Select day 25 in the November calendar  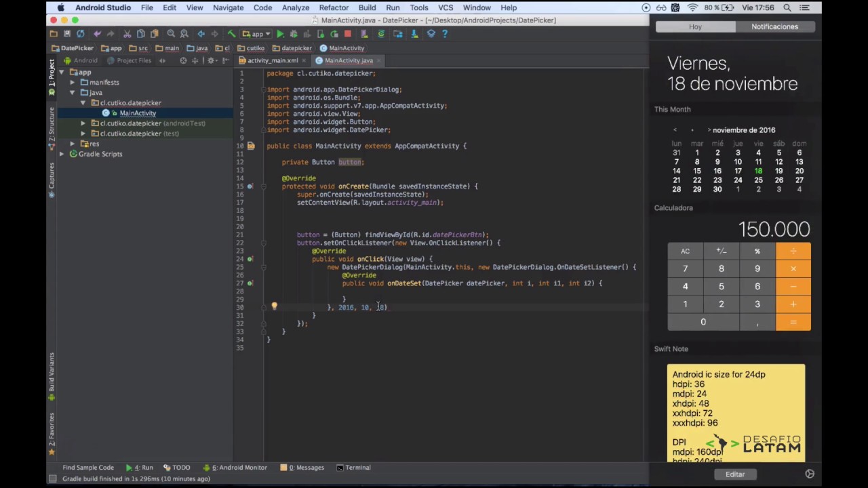(x=758, y=180)
